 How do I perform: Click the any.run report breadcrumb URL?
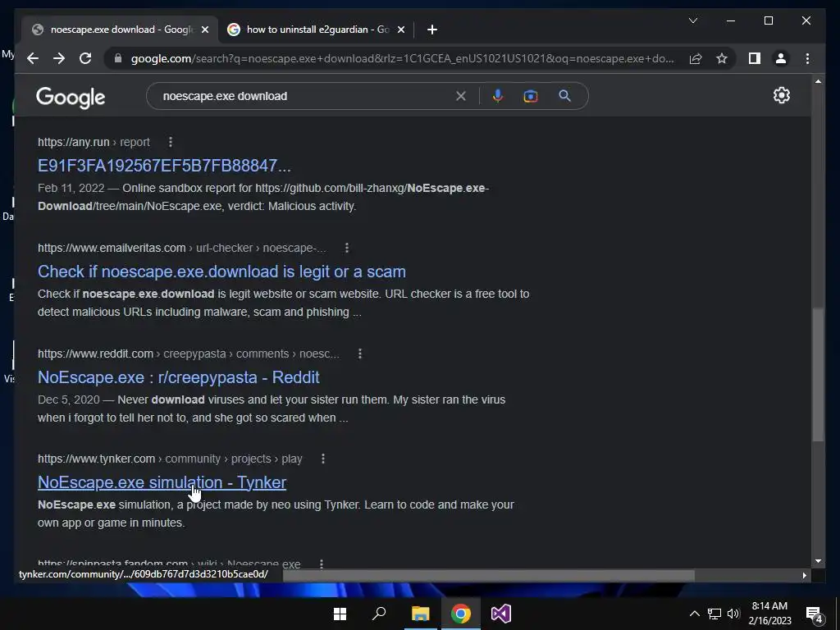click(x=94, y=142)
